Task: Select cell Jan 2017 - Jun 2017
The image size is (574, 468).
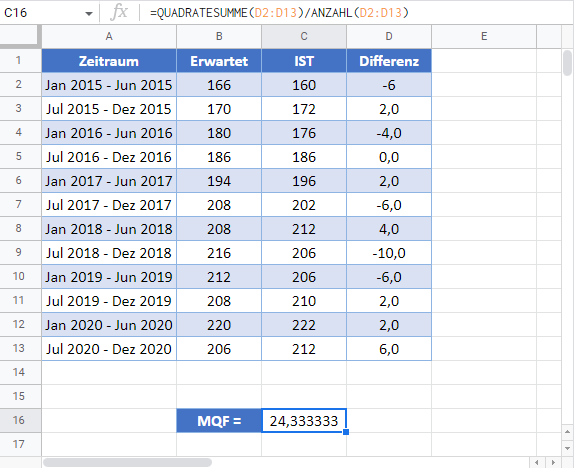Action: point(109,181)
